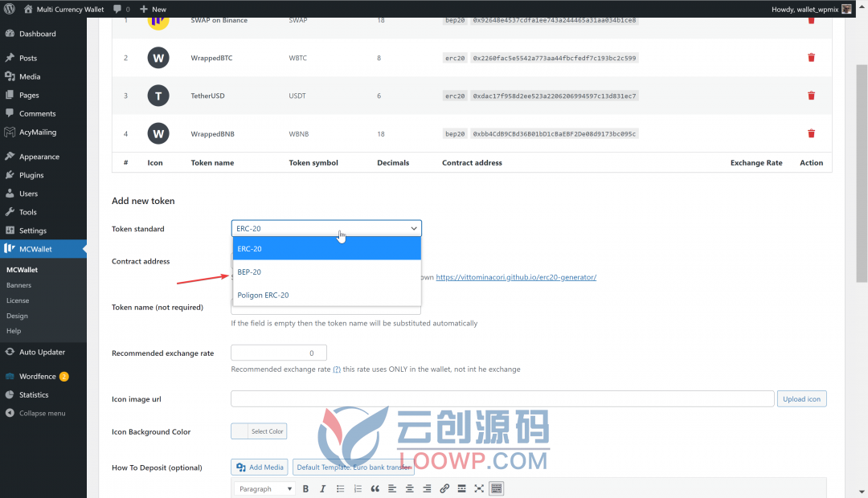
Task: Click the WrappedBNB token icon
Action: click(x=158, y=133)
